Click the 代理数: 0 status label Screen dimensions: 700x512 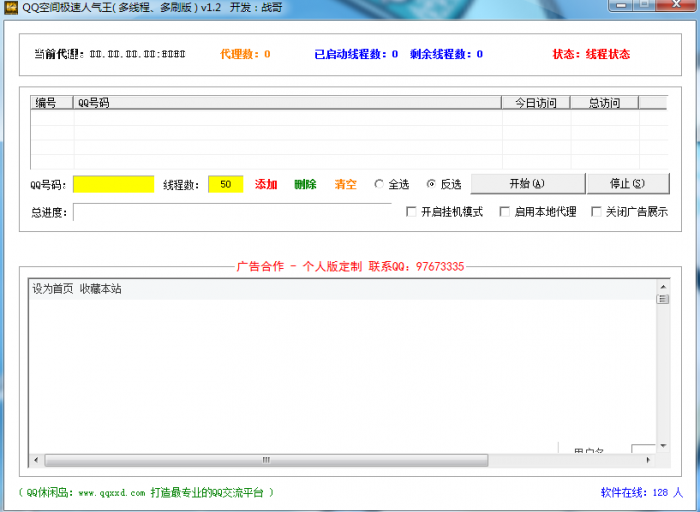tap(245, 54)
